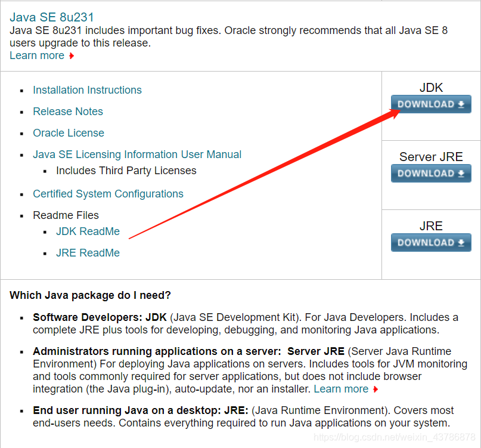Open Java SE Licensing Information User Manual
Image resolution: width=481 pixels, height=448 pixels.
pos(137,155)
